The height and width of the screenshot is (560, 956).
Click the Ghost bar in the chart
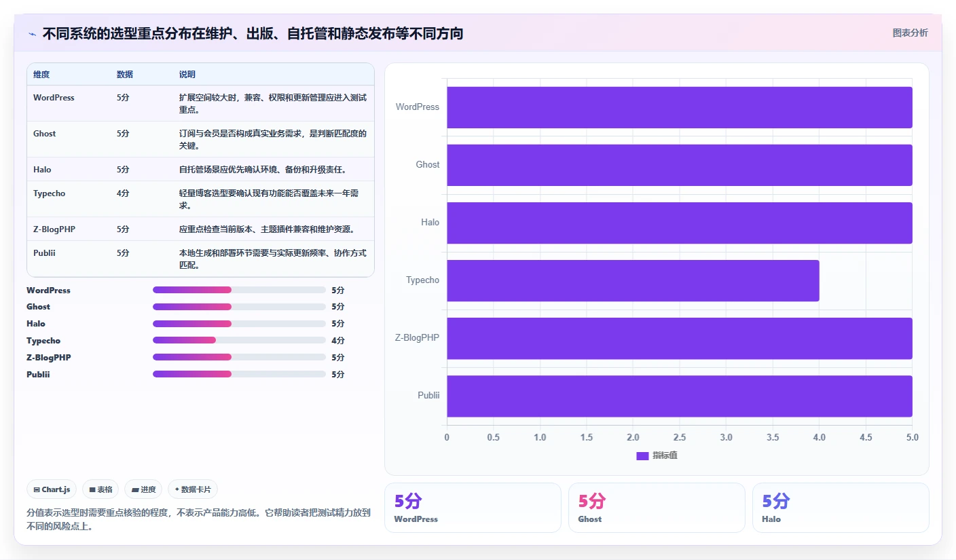point(680,165)
